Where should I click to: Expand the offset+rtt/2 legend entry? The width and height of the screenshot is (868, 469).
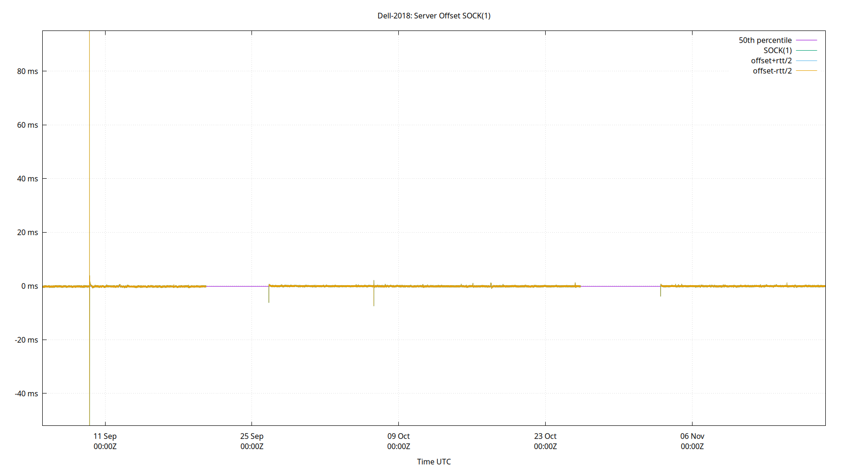[771, 60]
